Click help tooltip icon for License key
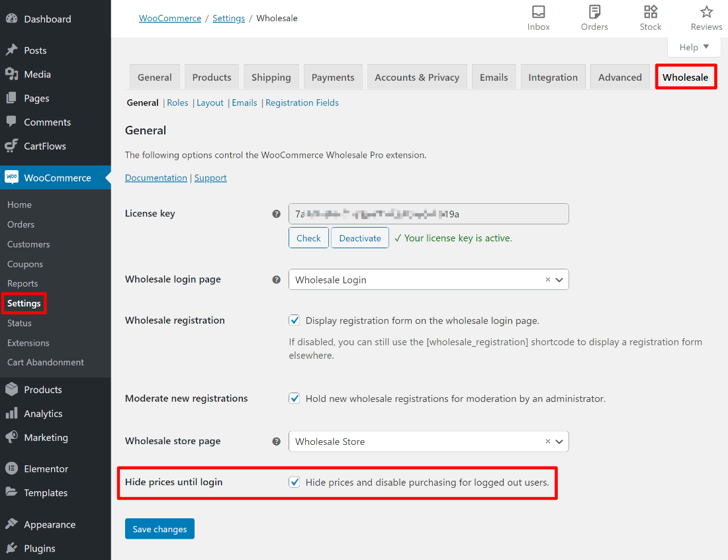The width and height of the screenshot is (728, 560). point(276,214)
